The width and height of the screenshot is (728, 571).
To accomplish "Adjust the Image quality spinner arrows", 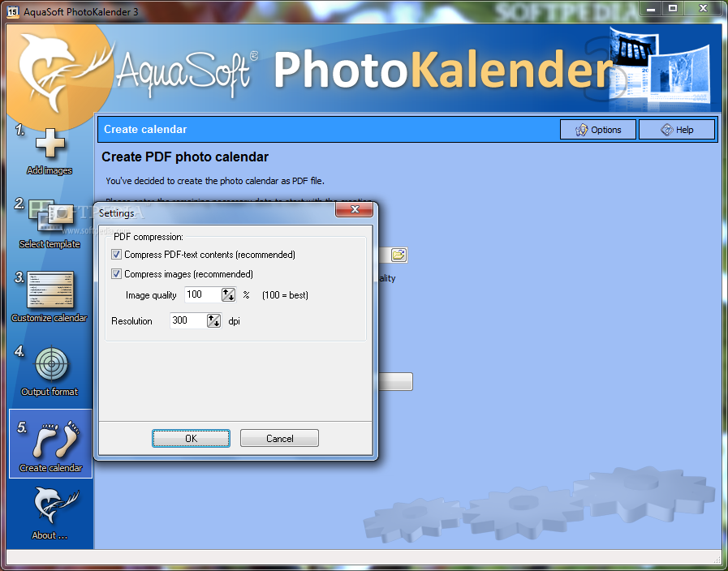I will pos(228,294).
